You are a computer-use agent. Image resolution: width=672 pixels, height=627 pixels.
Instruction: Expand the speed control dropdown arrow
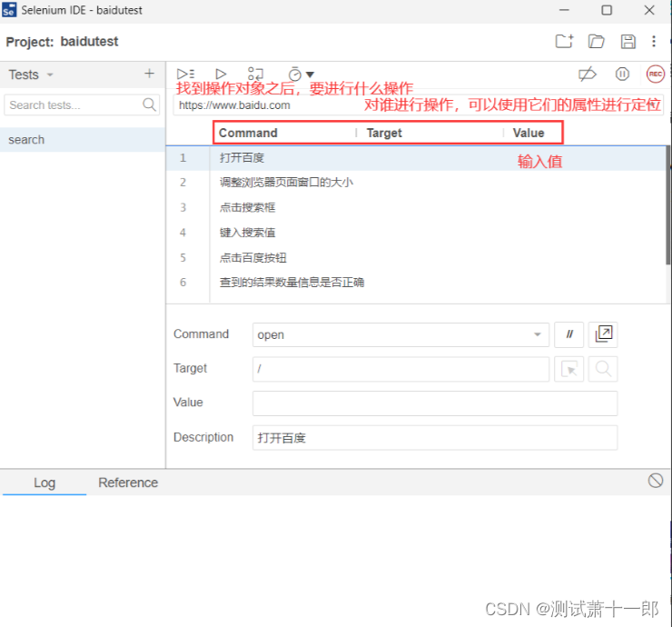pyautogui.click(x=311, y=75)
